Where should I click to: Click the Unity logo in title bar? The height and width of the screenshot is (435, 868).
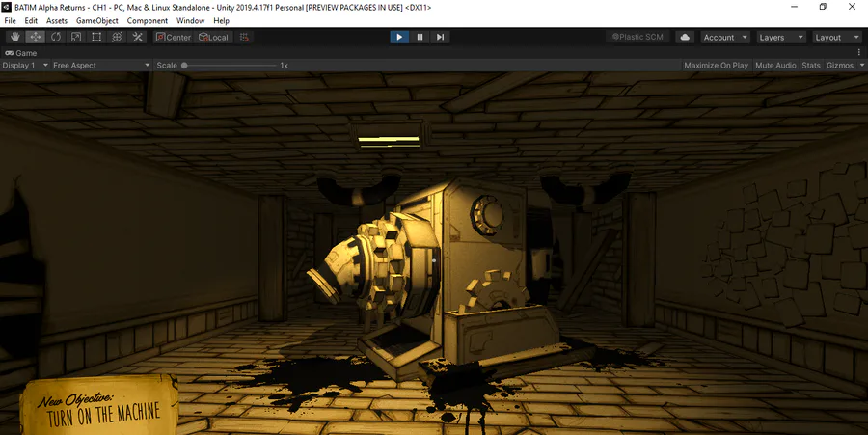tap(7, 7)
